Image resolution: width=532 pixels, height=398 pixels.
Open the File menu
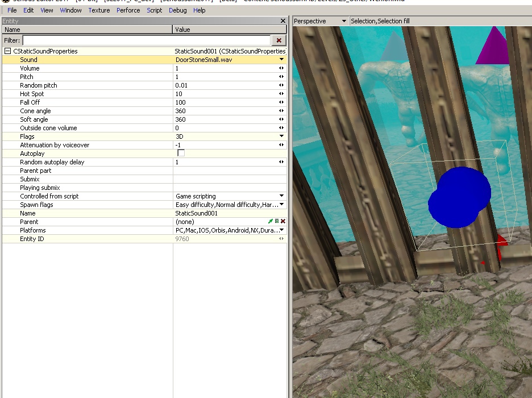click(x=12, y=10)
